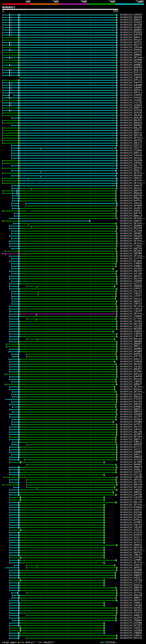Click the hit label UniRef100_P19251
146x644 pixels.
131,22
